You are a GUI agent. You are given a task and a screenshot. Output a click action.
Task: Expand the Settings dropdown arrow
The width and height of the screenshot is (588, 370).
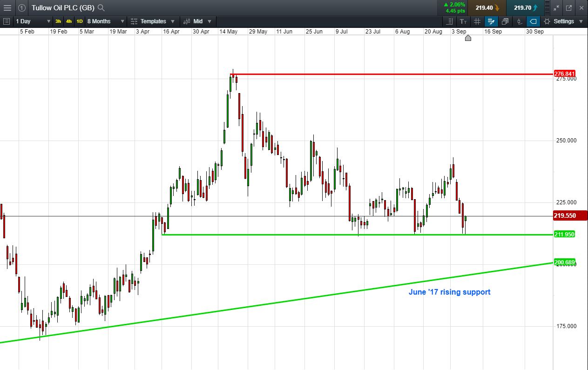point(581,21)
